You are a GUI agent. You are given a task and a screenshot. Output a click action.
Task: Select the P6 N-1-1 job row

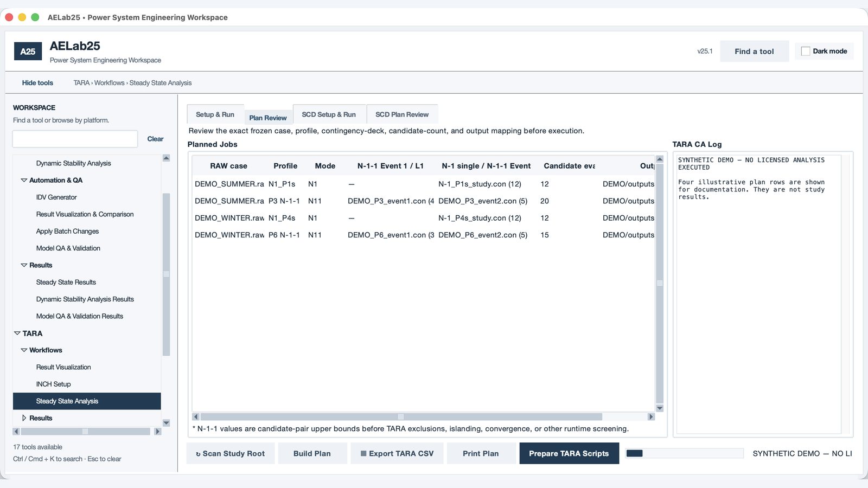click(x=423, y=235)
